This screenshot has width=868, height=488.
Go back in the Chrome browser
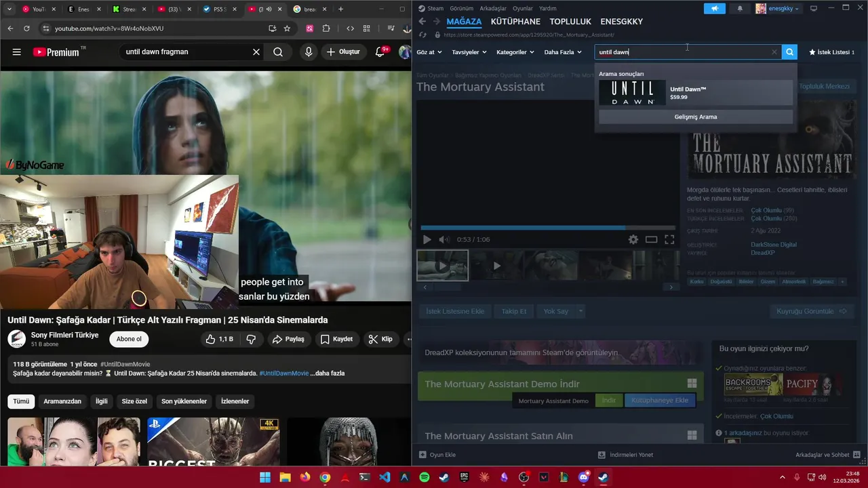(x=10, y=28)
